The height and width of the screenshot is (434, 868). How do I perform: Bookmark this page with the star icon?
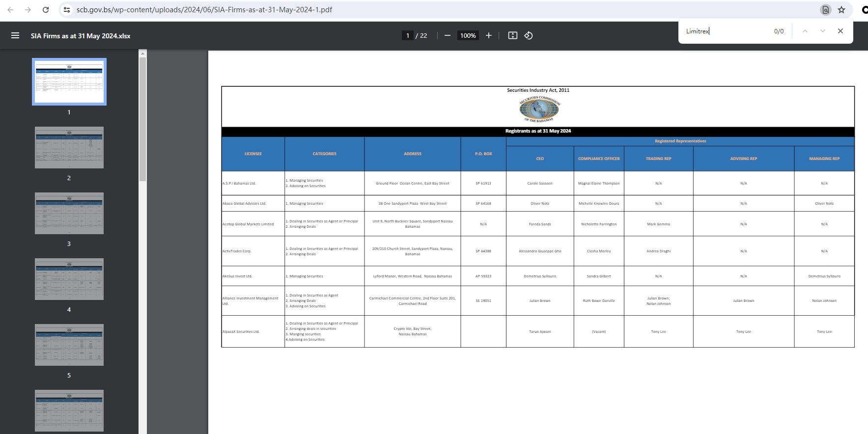(x=841, y=10)
